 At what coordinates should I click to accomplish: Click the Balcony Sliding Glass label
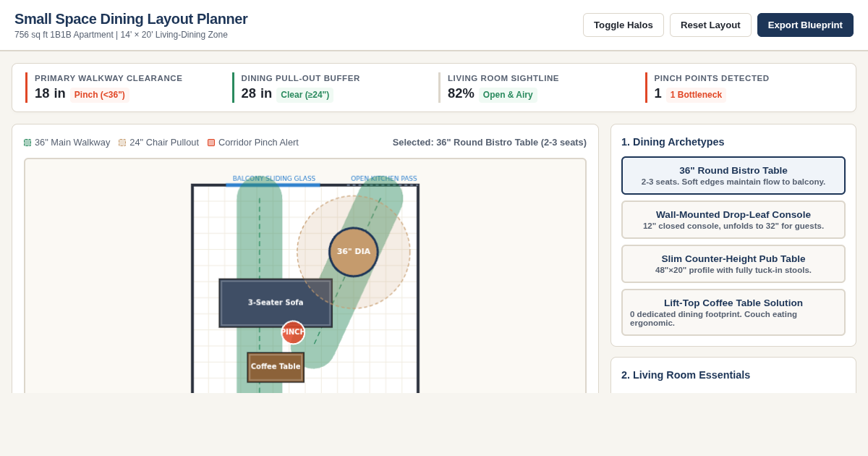pyautogui.click(x=274, y=179)
